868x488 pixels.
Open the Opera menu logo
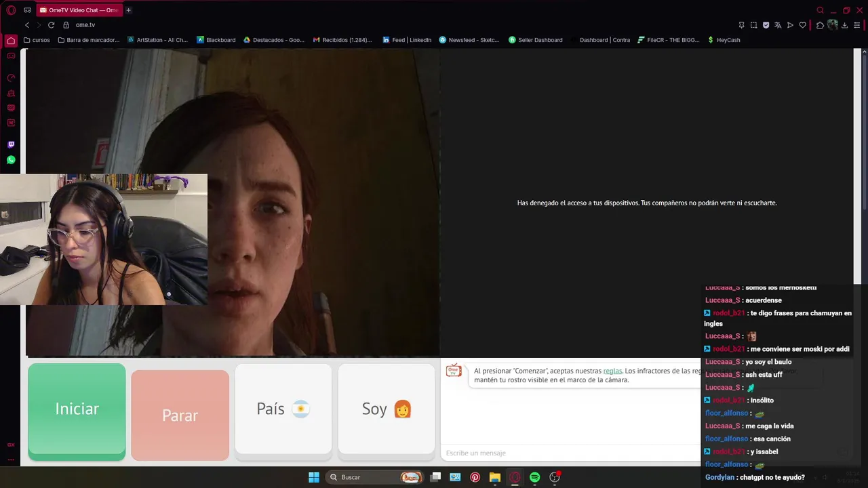[x=11, y=10]
